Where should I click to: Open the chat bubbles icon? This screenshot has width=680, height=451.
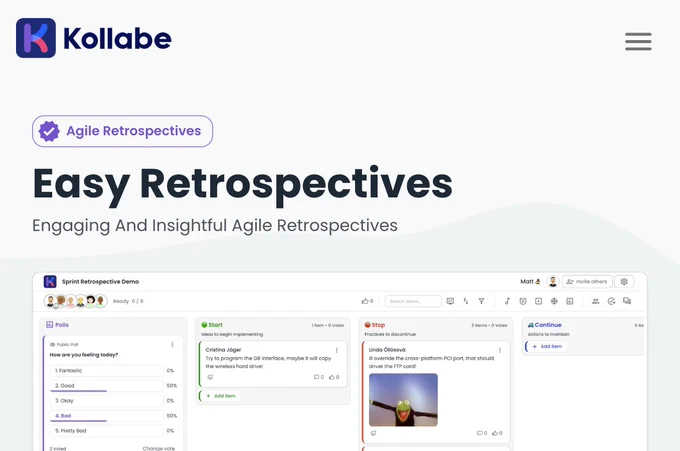(x=627, y=301)
